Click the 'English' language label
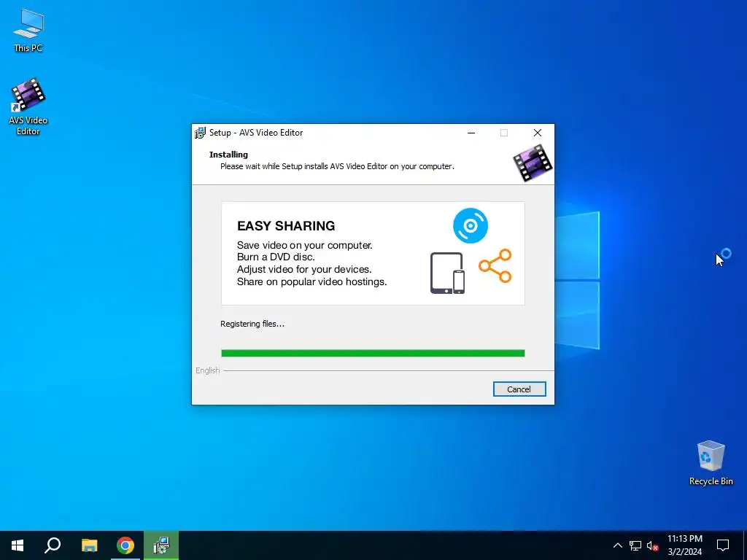Image resolution: width=747 pixels, height=560 pixels. coord(208,370)
